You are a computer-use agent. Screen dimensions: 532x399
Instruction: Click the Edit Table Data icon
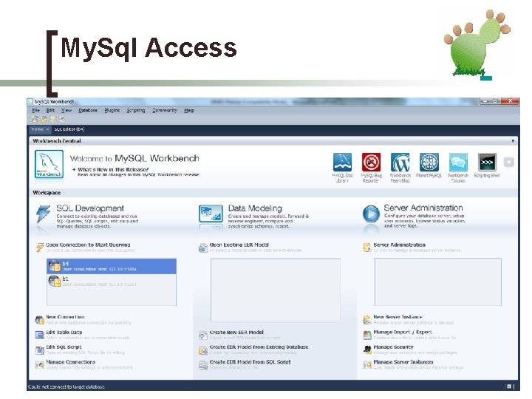pos(40,335)
